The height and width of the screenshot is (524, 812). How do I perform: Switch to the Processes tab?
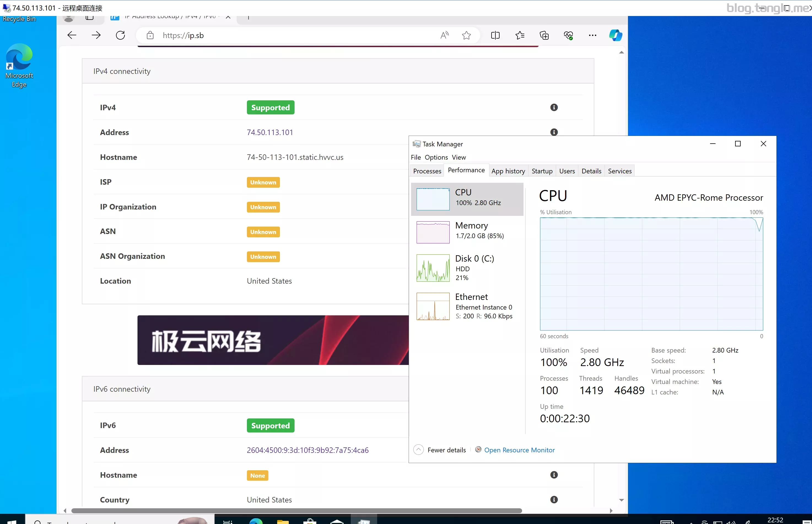427,171
